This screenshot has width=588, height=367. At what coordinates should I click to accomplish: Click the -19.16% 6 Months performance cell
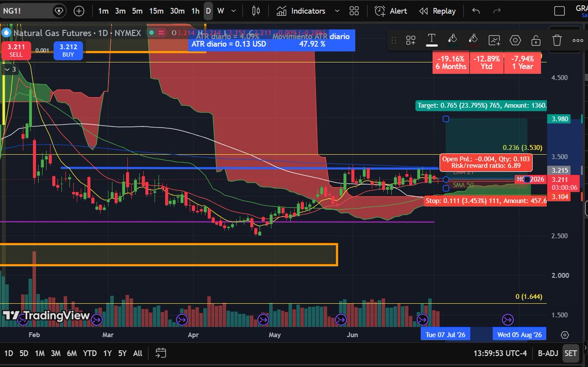coord(451,63)
